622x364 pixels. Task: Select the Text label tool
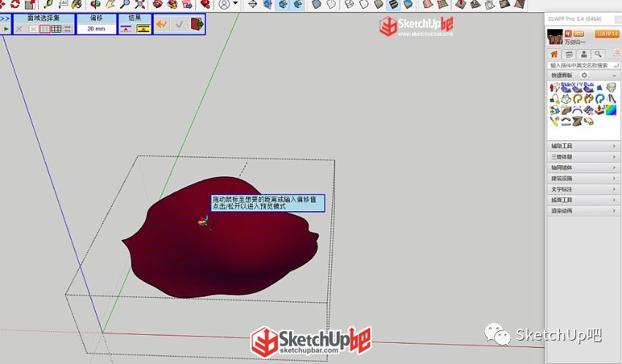64,4
